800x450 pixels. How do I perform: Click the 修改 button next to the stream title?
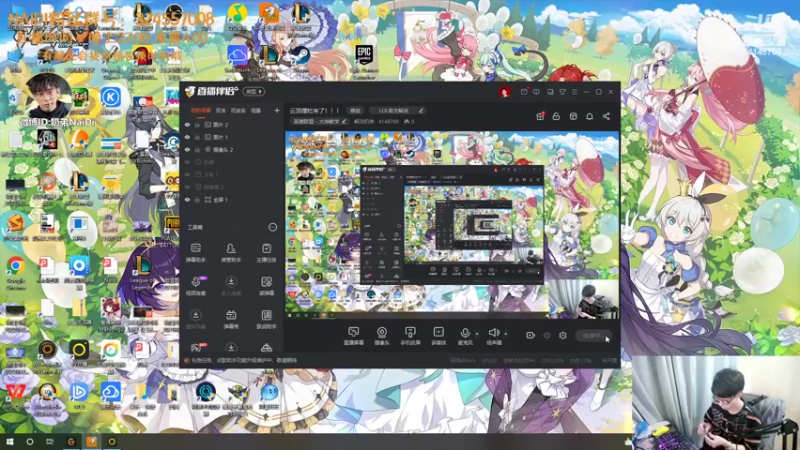click(x=356, y=110)
